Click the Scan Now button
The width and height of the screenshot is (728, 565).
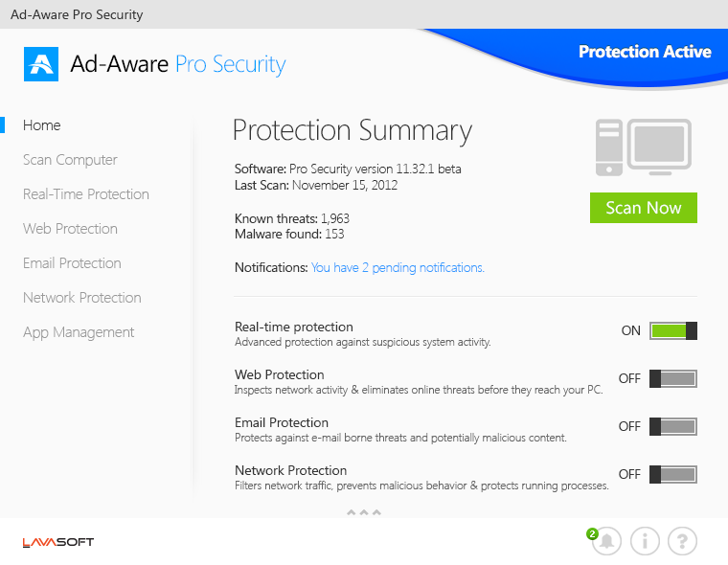tap(644, 208)
